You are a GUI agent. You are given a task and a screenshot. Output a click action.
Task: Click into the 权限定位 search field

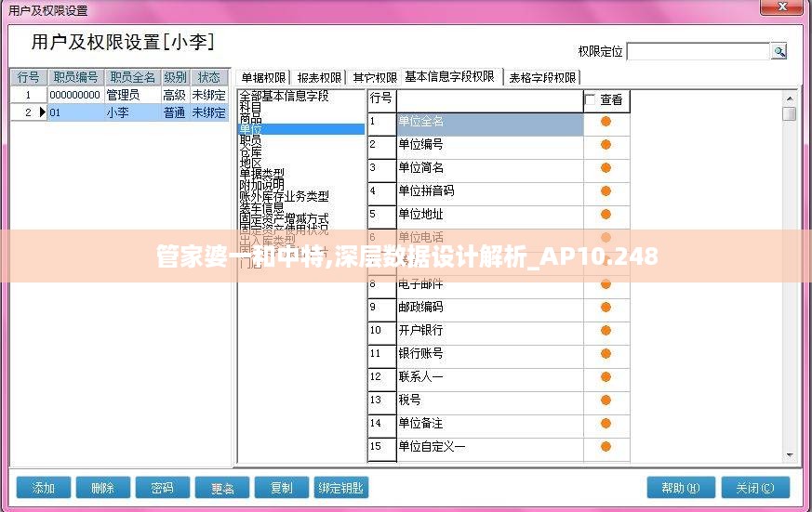tap(698, 51)
